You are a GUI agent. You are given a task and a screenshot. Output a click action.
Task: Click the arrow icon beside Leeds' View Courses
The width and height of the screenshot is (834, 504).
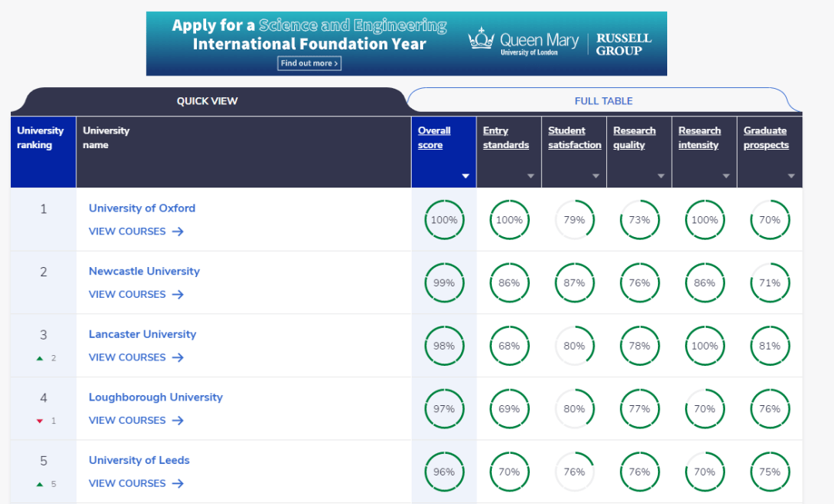[178, 483]
